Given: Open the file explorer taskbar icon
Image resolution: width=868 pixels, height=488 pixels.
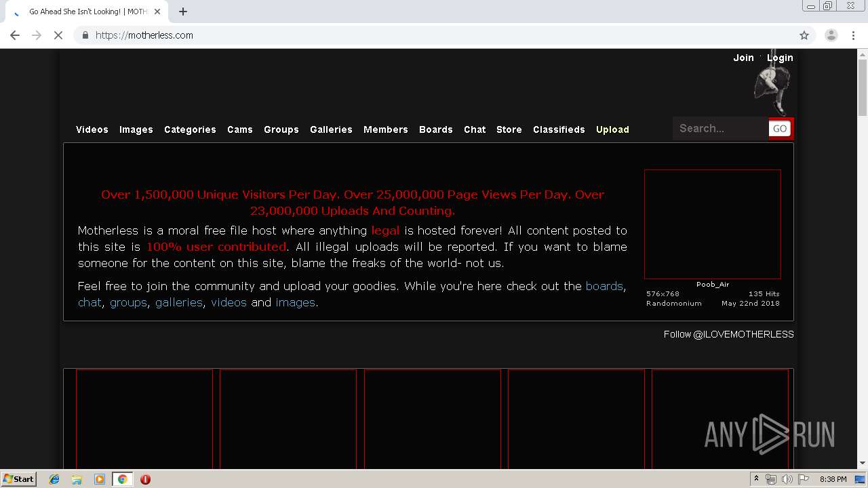Looking at the screenshot, I should point(77,479).
